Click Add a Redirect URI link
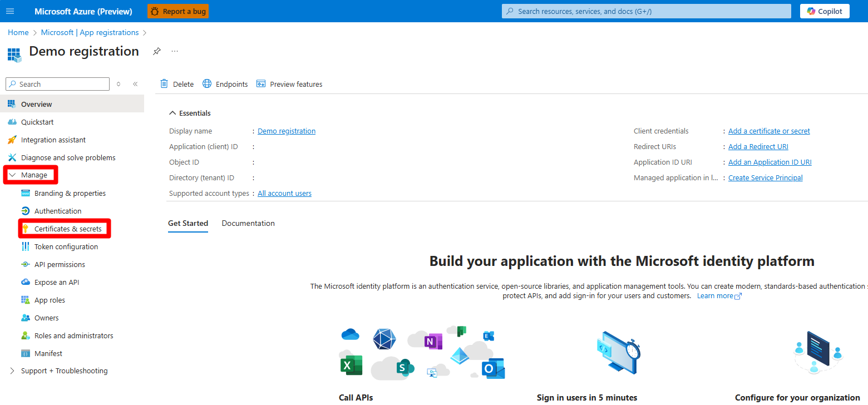Screen dimensions: 868x405 pos(758,147)
